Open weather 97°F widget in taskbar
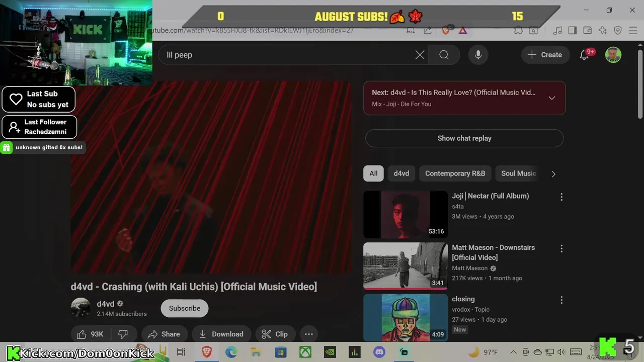This screenshot has width=644, height=362. tap(483, 352)
